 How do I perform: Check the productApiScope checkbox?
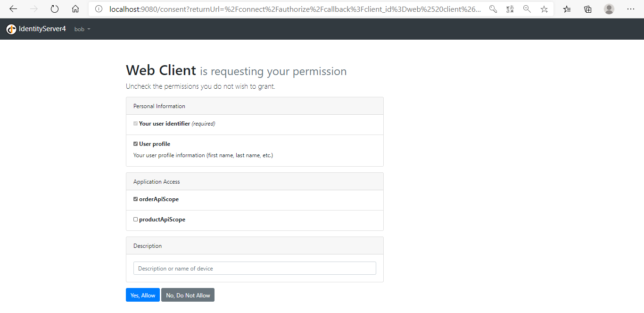(x=136, y=220)
